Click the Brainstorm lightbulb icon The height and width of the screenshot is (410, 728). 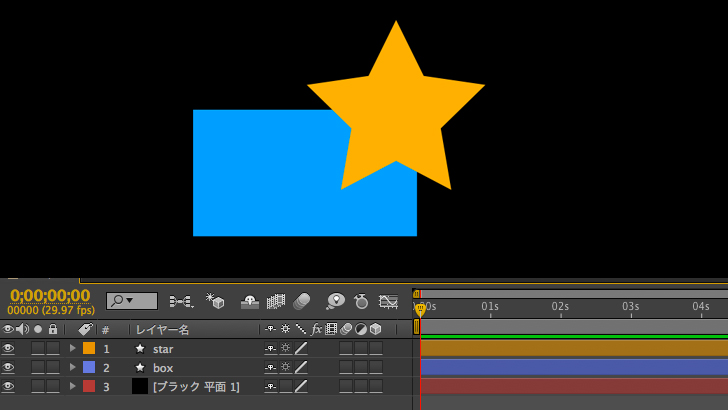(335, 301)
